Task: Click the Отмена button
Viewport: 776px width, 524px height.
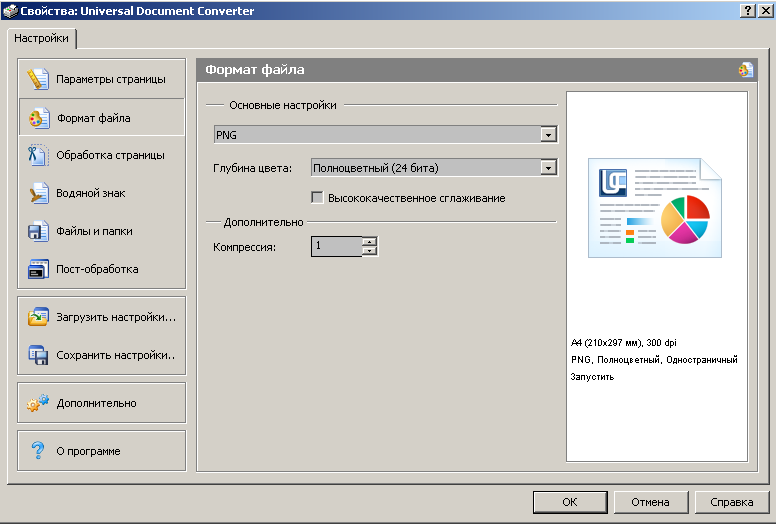Action: tap(651, 502)
